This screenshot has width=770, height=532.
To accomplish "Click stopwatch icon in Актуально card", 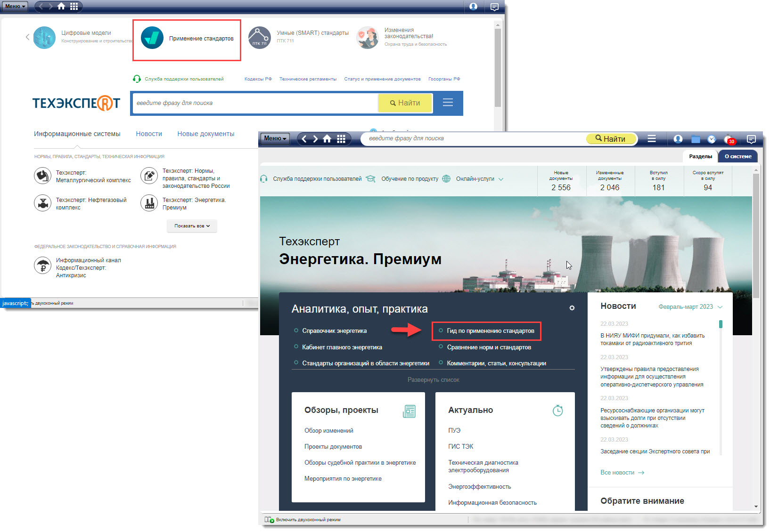I will click(x=557, y=411).
